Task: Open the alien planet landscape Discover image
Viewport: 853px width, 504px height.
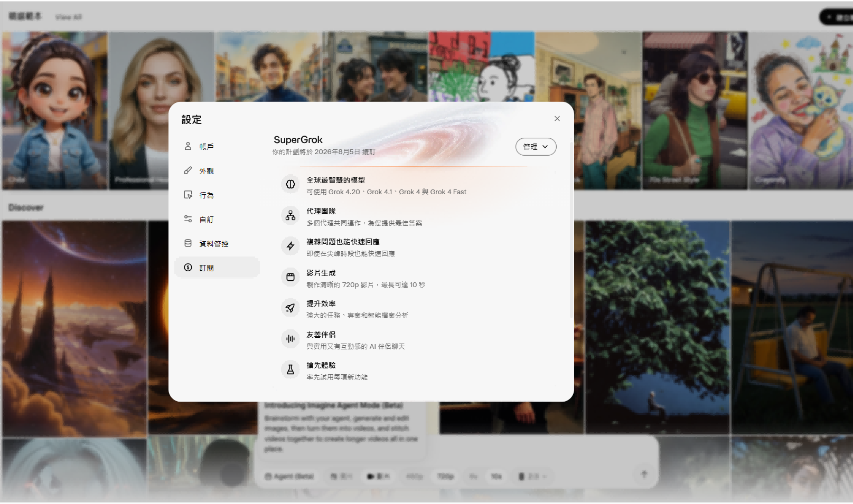Action: coord(74,329)
